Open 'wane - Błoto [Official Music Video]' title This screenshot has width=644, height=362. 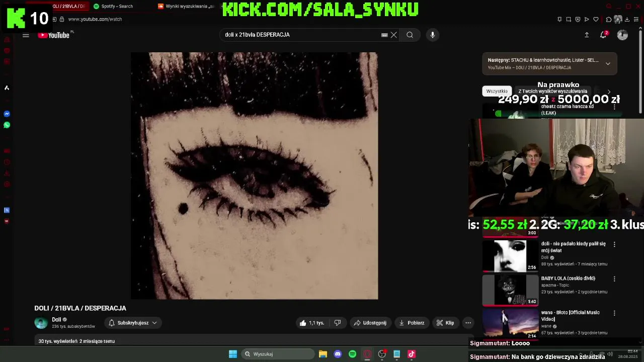(x=571, y=316)
